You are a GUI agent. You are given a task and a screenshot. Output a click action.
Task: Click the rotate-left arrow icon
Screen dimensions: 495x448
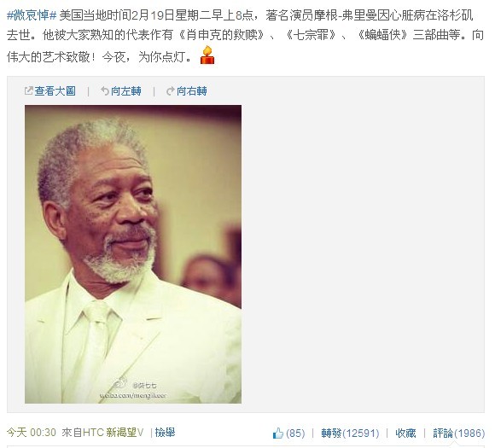(105, 91)
